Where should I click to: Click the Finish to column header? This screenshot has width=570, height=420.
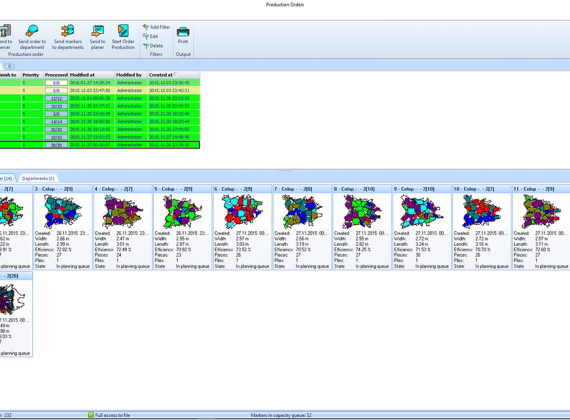(10, 75)
